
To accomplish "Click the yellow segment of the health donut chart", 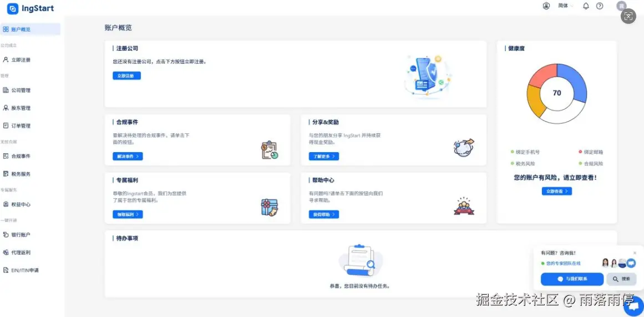I will 535,101.
